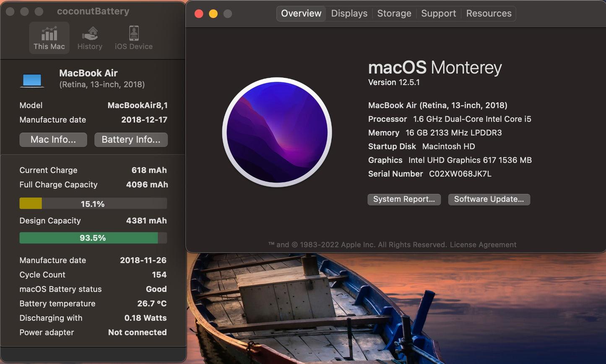The height and width of the screenshot is (364, 606).
Task: Click the MacBook Air laptop icon
Action: point(32,79)
